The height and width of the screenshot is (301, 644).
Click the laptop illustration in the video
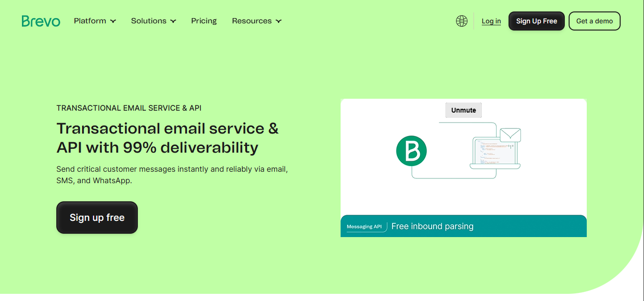point(495,153)
